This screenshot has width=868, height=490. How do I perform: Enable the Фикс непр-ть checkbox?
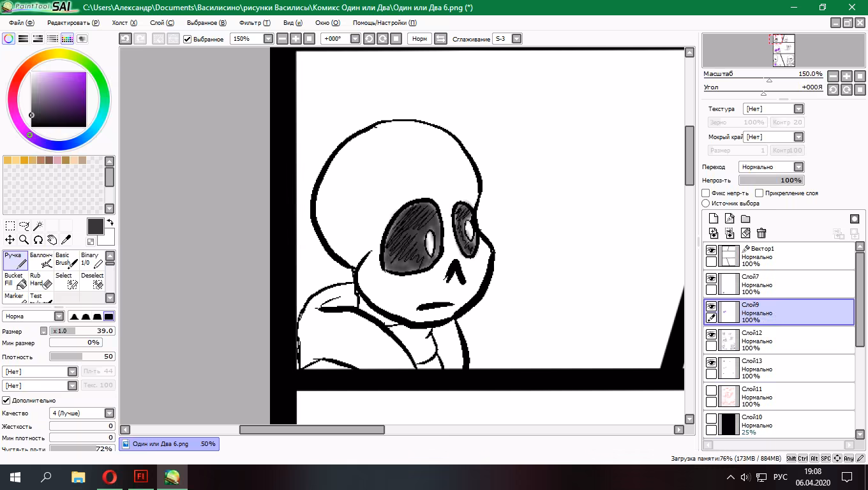click(x=706, y=193)
